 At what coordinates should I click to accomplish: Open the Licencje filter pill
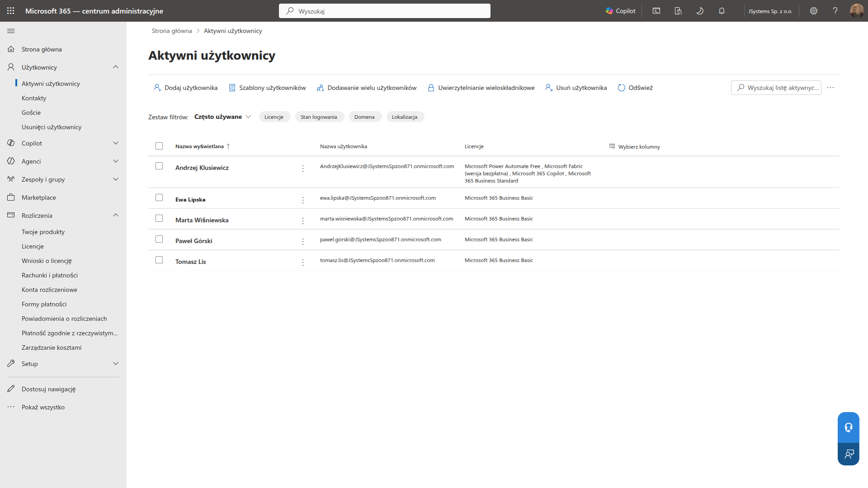(274, 117)
